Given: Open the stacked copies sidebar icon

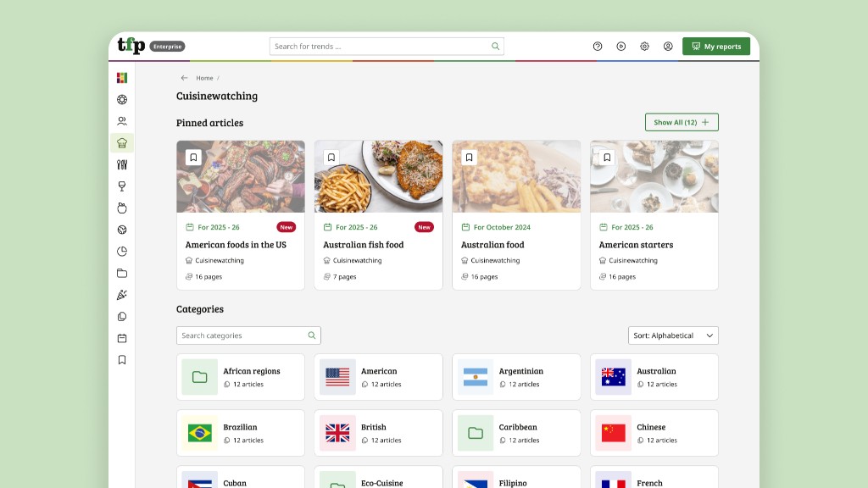Looking at the screenshot, I should pyautogui.click(x=122, y=317).
